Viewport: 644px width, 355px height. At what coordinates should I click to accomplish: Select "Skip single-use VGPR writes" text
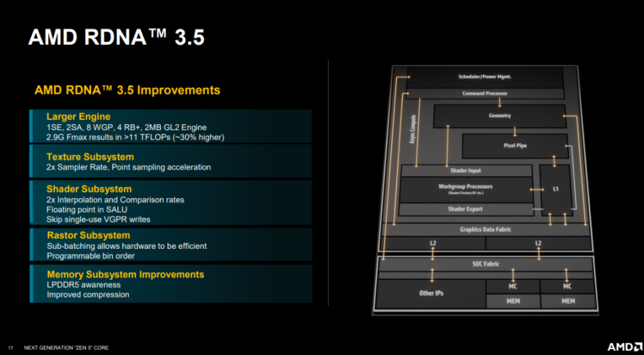click(99, 219)
